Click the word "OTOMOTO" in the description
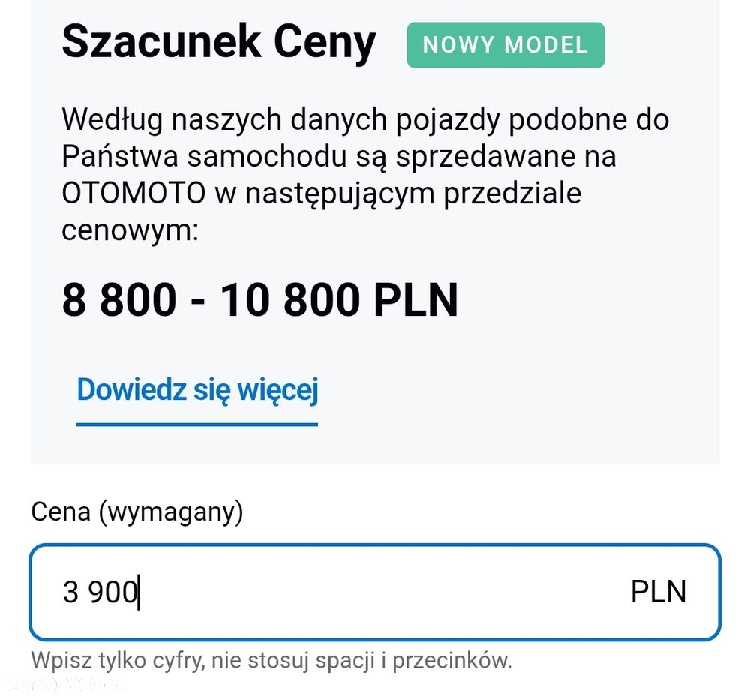Image resolution: width=750 pixels, height=700 pixels. click(x=133, y=194)
